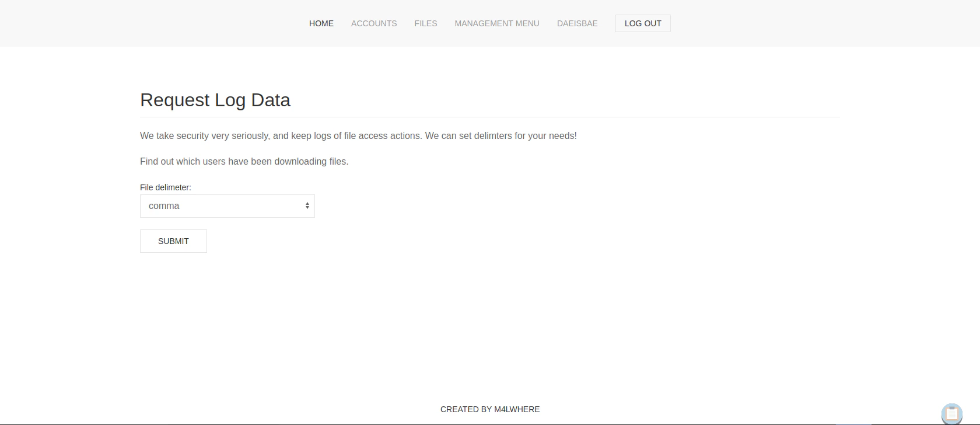Click the clipboard icon in corner
Viewport: 980px width, 425px height.
pyautogui.click(x=952, y=414)
